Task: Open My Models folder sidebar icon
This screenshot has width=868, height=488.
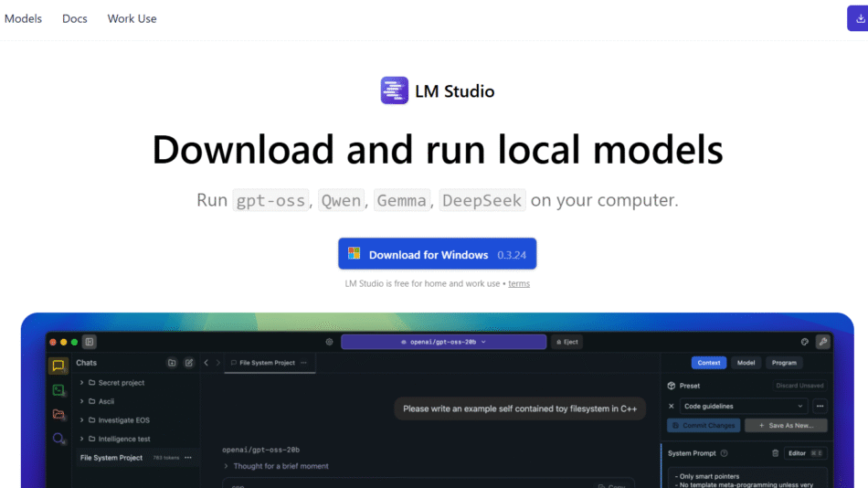Action: (58, 414)
